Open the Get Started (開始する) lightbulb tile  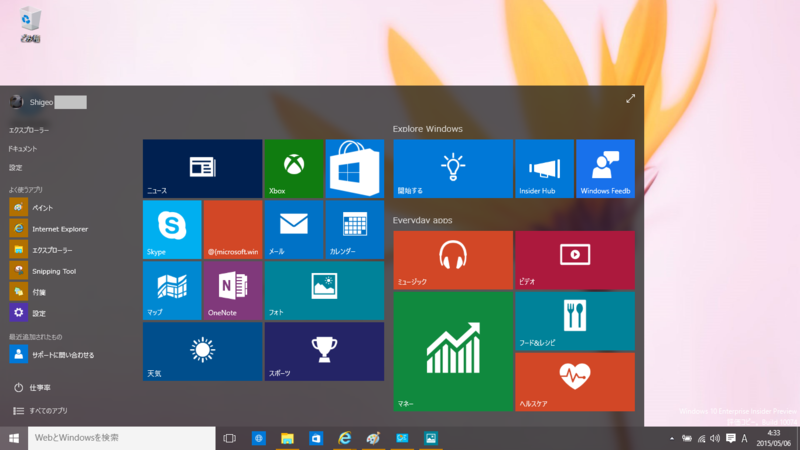pos(453,168)
